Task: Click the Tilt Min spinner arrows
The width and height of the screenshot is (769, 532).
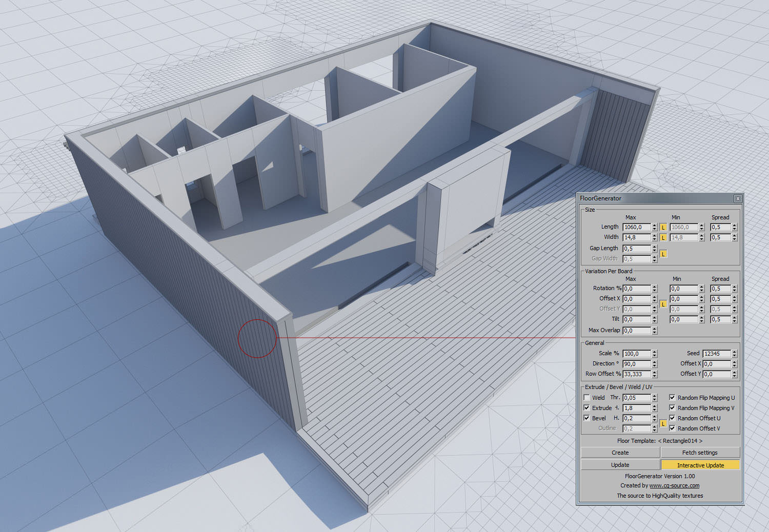Action: 701,319
